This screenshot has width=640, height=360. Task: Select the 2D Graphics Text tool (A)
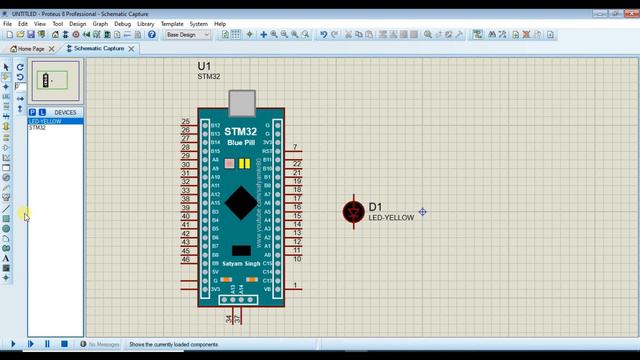[x=6, y=258]
